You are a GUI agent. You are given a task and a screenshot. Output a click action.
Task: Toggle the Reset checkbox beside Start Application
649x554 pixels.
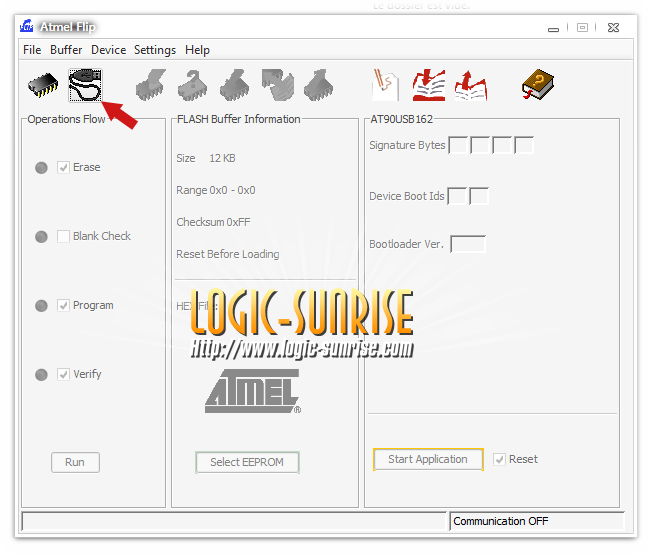pyautogui.click(x=500, y=459)
